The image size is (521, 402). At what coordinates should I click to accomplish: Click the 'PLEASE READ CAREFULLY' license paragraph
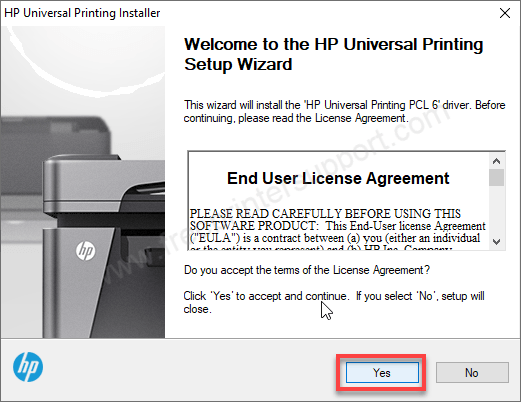pos(337,230)
